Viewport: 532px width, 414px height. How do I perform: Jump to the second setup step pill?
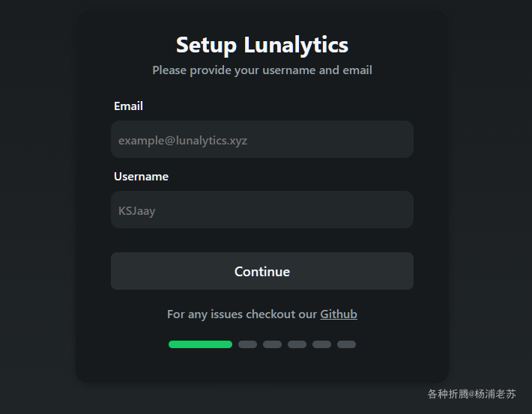[248, 344]
